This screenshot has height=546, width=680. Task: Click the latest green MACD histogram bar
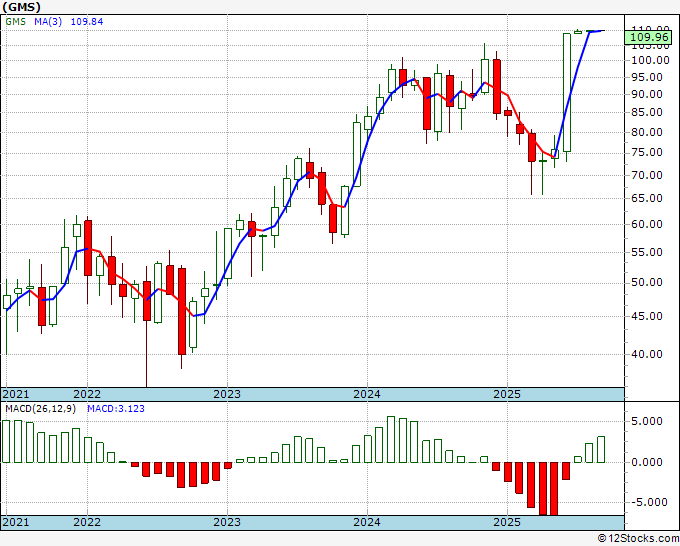(x=601, y=450)
